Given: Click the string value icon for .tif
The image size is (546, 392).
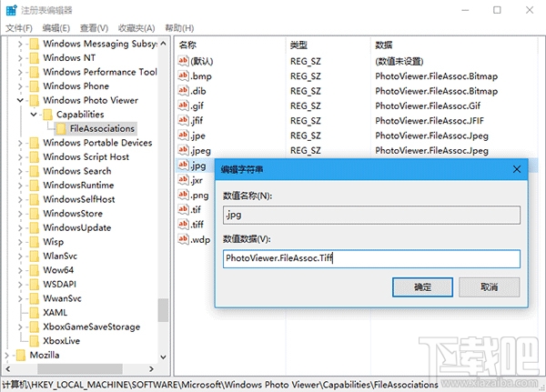Looking at the screenshot, I should click(183, 209).
